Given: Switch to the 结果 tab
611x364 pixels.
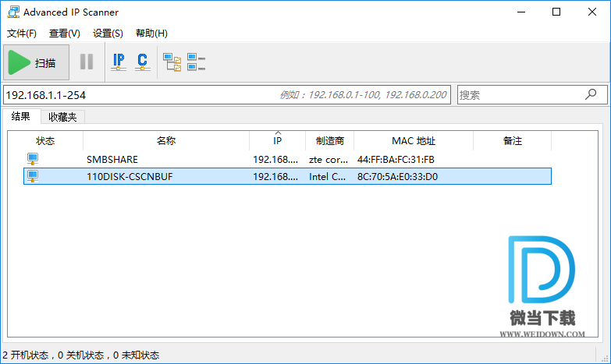Looking at the screenshot, I should tap(21, 116).
